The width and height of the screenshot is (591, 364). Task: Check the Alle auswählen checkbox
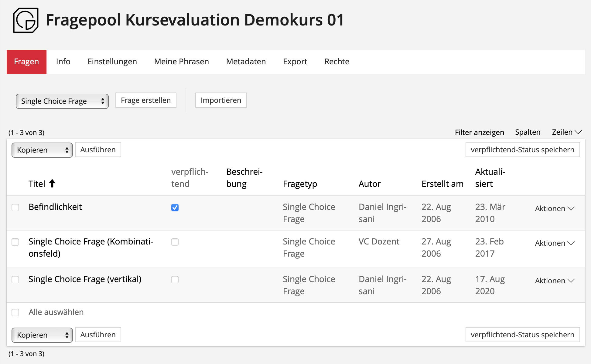click(15, 312)
